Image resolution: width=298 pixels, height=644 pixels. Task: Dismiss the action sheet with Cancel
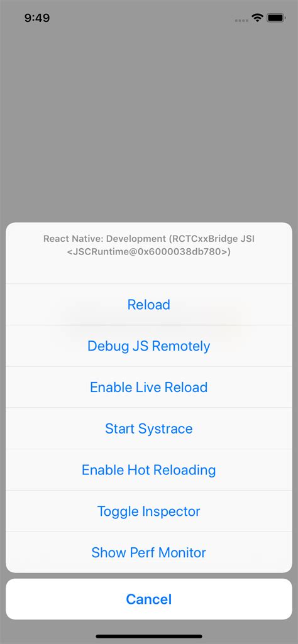[149, 599]
